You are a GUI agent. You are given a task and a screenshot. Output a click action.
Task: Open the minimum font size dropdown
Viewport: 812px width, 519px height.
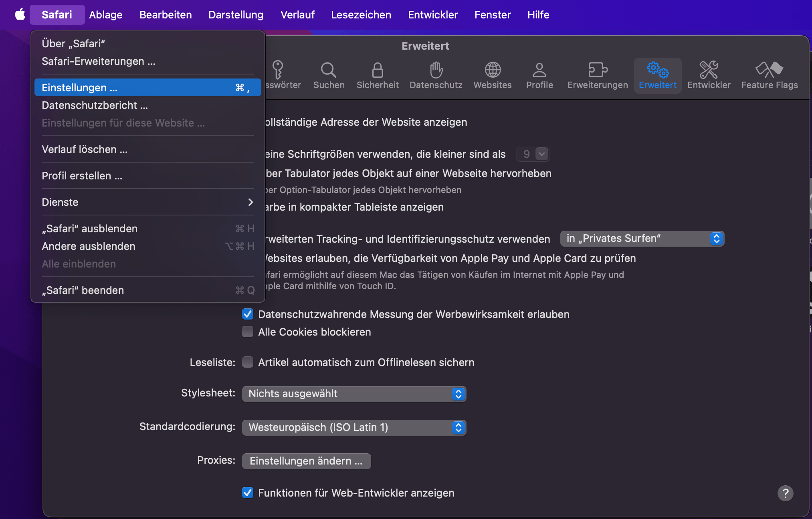(x=533, y=154)
